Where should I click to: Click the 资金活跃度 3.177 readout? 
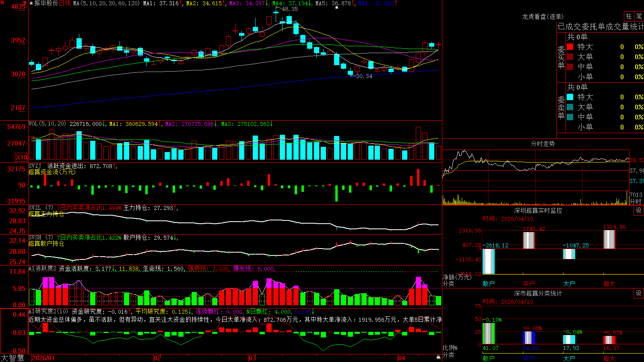87,269
